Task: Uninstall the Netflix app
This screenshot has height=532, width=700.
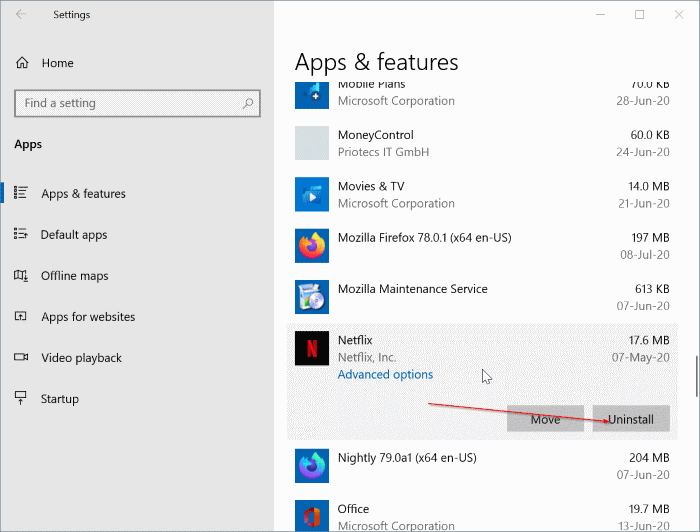Action: (631, 419)
